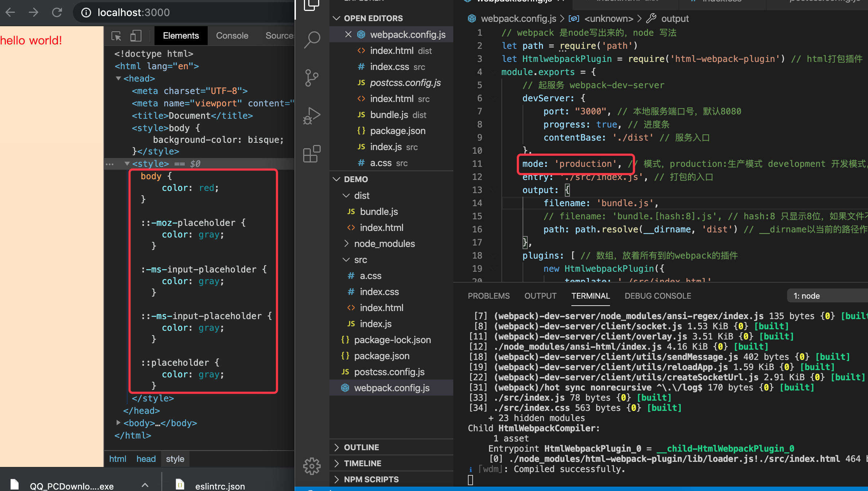The width and height of the screenshot is (868, 491).
Task: Open index.js src in open editors
Action: (x=391, y=147)
